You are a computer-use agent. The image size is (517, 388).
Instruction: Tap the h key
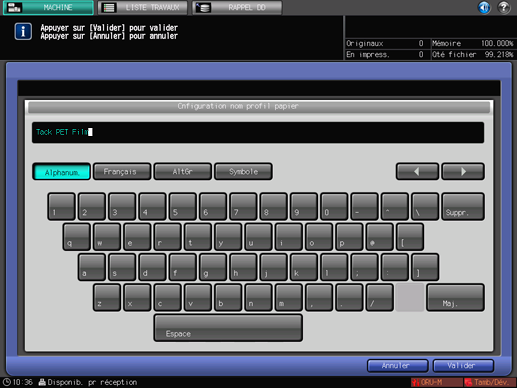243,267
